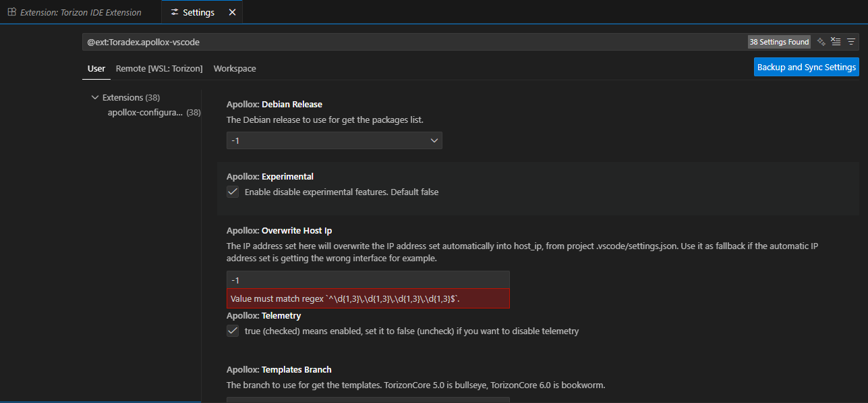This screenshot has width=868, height=403.
Task: Select the User settings scope tab
Action: click(96, 68)
